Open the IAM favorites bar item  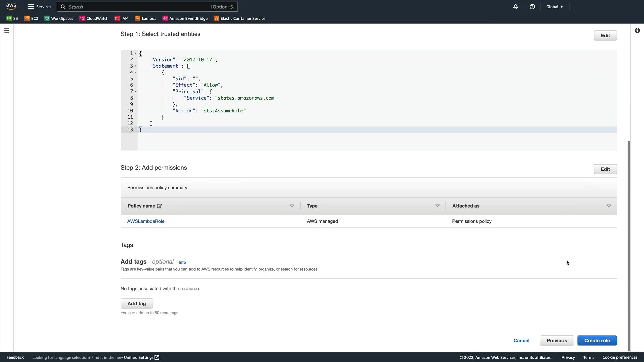pyautogui.click(x=122, y=18)
